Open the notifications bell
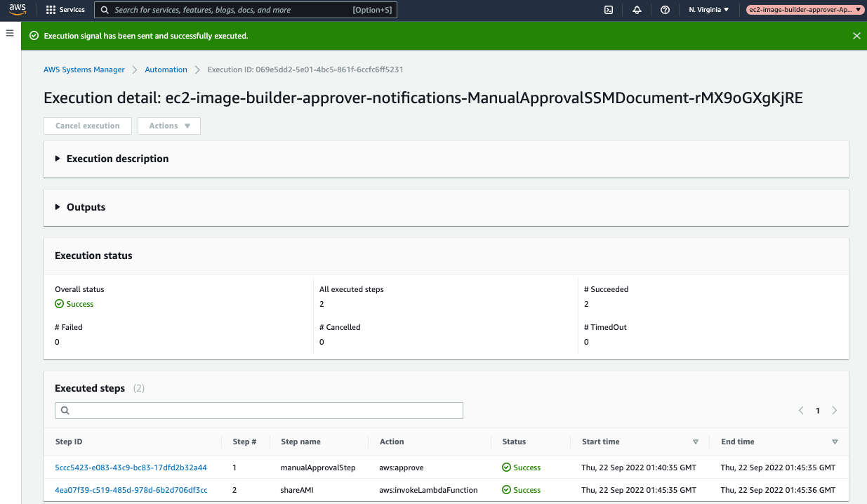The width and height of the screenshot is (867, 504). 637,10
